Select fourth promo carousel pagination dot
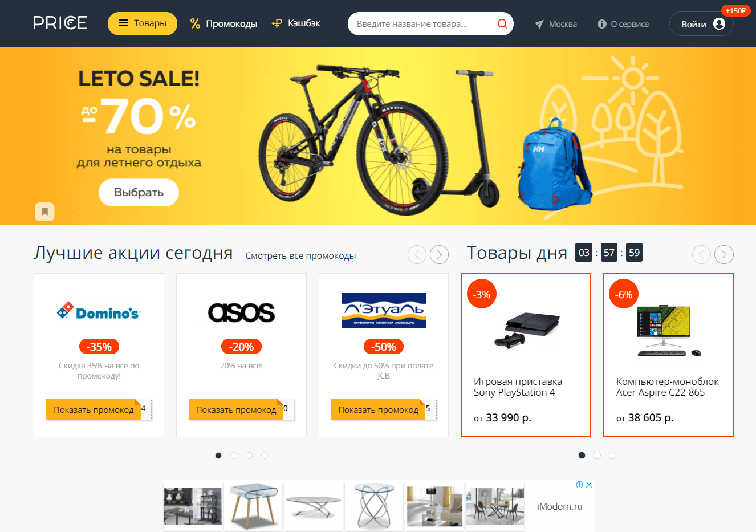This screenshot has width=756, height=532. click(x=265, y=456)
